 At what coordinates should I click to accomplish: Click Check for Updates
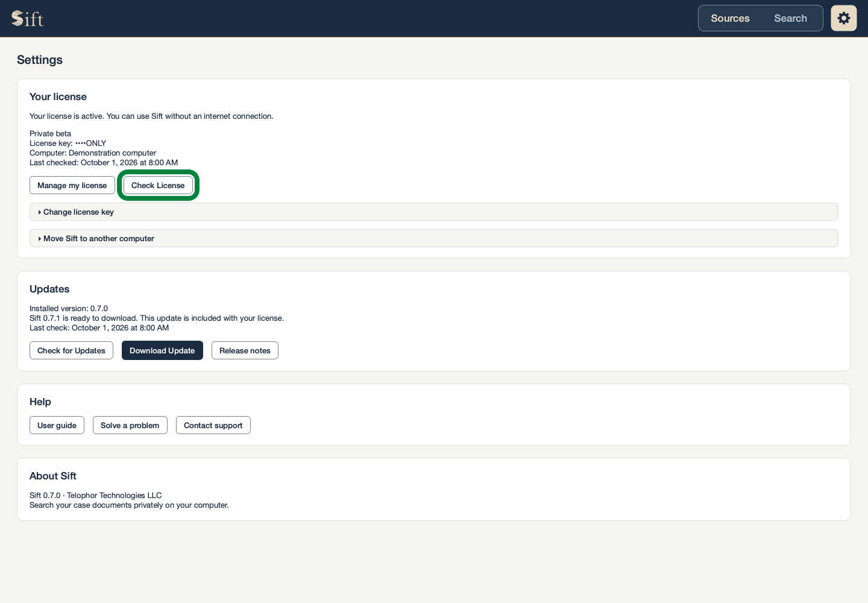71,350
